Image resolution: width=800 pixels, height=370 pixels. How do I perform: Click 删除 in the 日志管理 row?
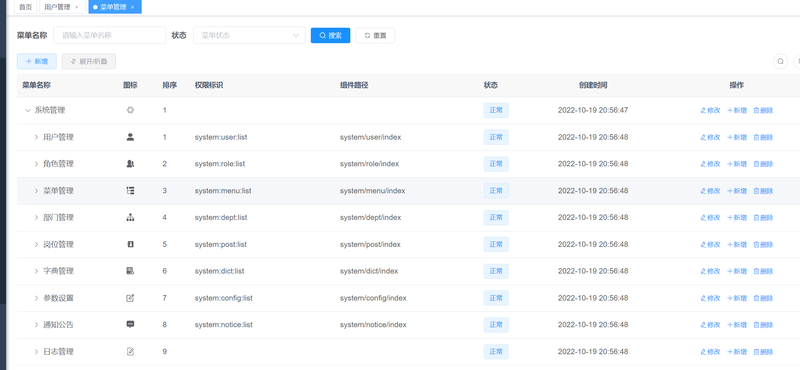(x=763, y=352)
